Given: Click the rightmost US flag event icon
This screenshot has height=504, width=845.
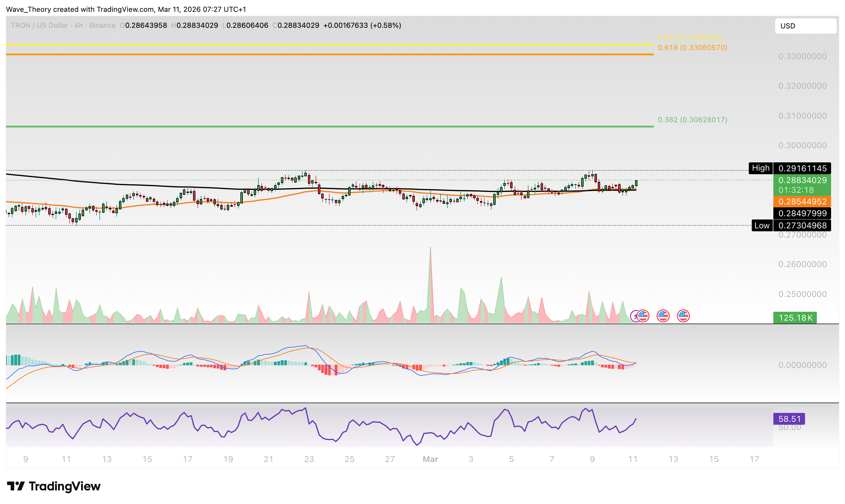Looking at the screenshot, I should pyautogui.click(x=683, y=316).
